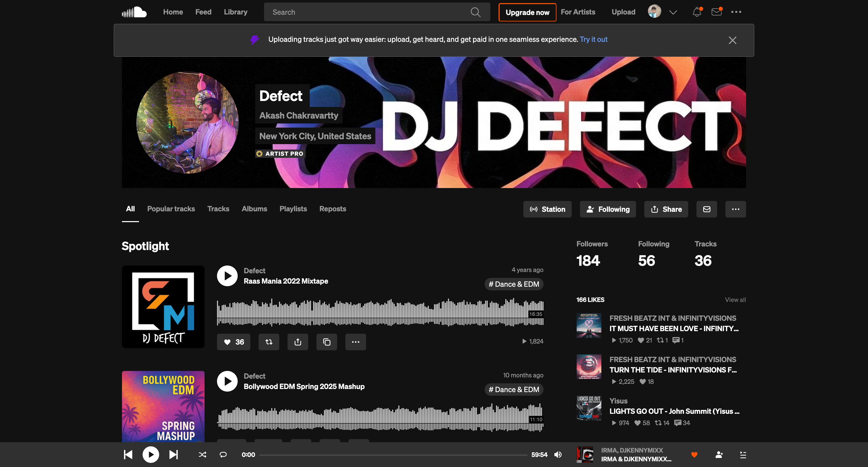Screen dimensions: 868x467
Task: Open the Bollywood EDM Spring Mashup artwork
Action: click(x=163, y=406)
